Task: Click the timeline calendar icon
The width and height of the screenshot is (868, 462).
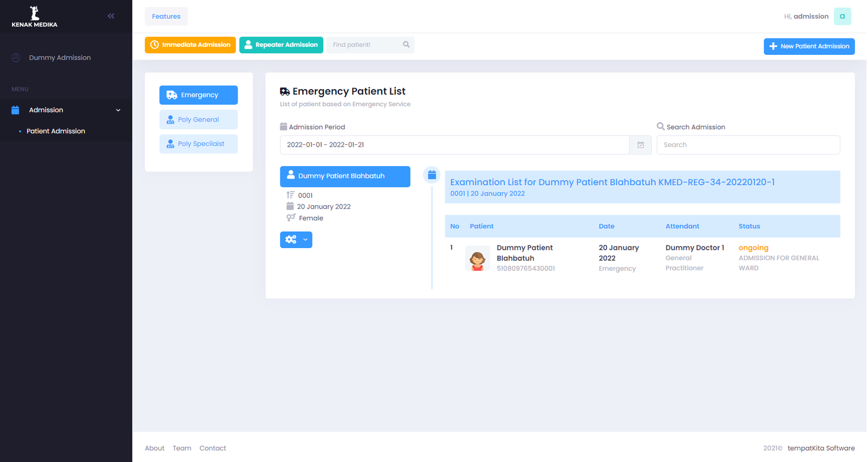Action: tap(432, 175)
